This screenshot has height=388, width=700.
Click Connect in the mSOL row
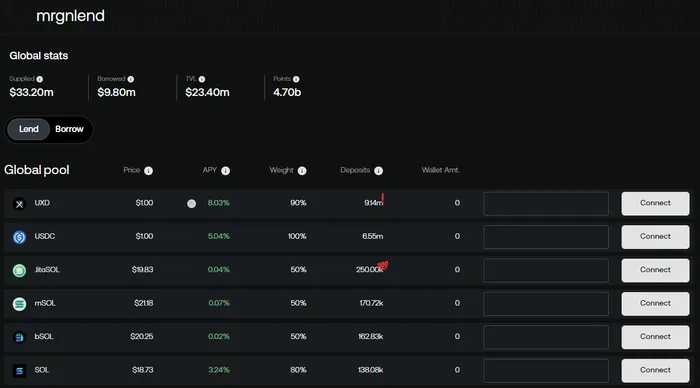655,304
